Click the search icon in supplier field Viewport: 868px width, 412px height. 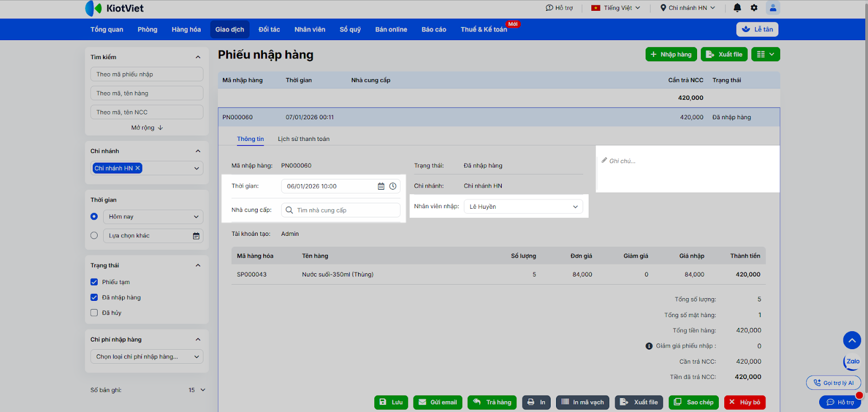point(290,210)
